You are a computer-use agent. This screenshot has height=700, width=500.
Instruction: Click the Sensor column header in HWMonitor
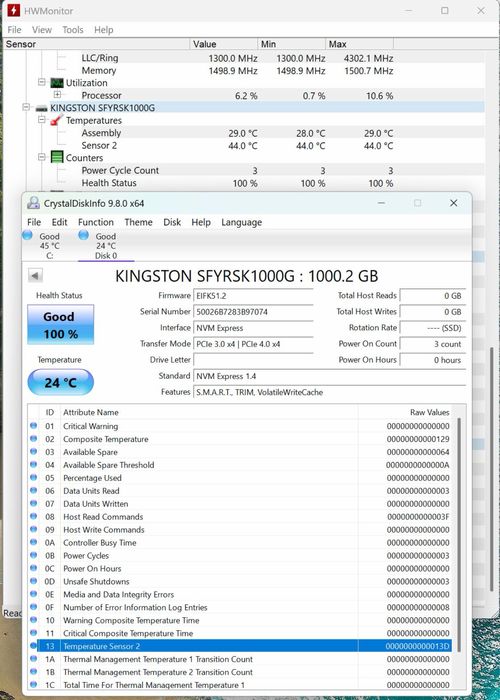[x=96, y=44]
